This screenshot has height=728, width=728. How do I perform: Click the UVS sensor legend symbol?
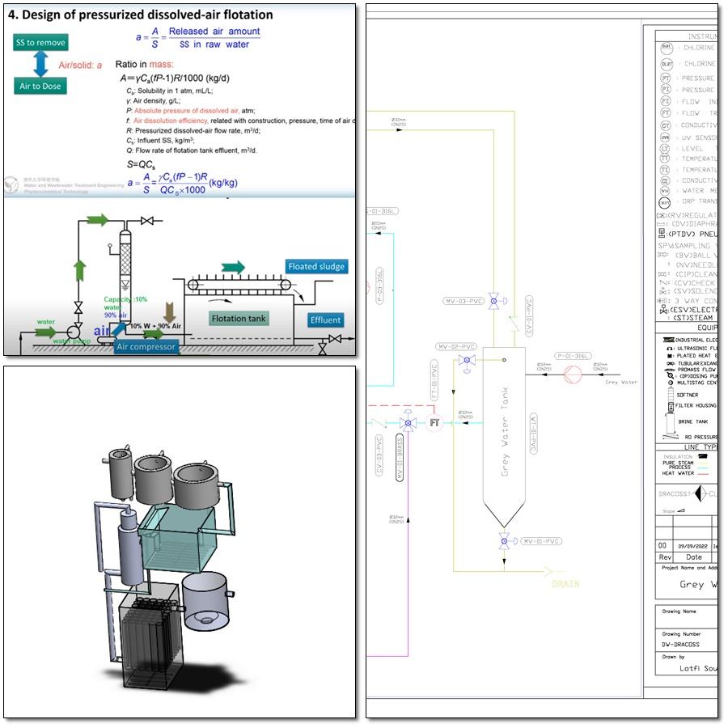[x=665, y=138]
